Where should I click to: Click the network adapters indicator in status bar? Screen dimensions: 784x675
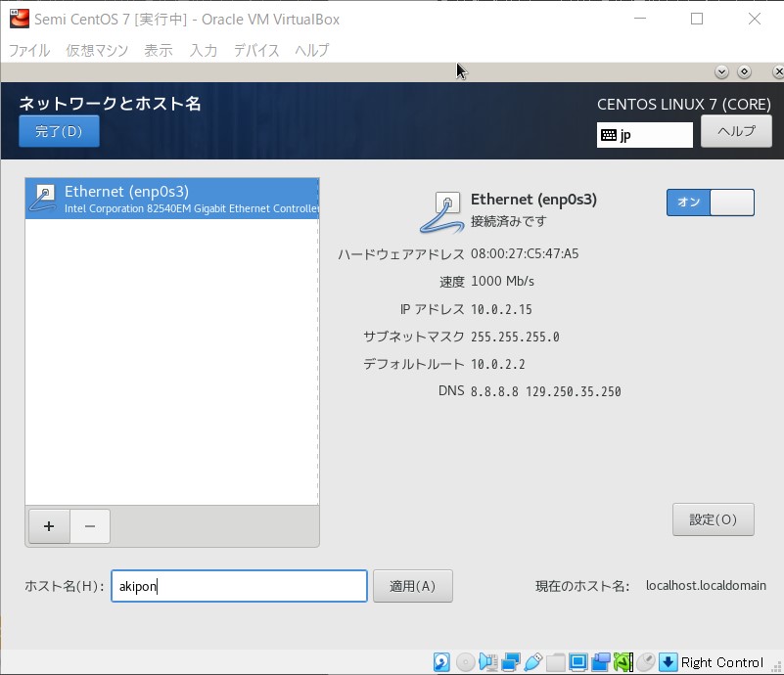(x=511, y=662)
